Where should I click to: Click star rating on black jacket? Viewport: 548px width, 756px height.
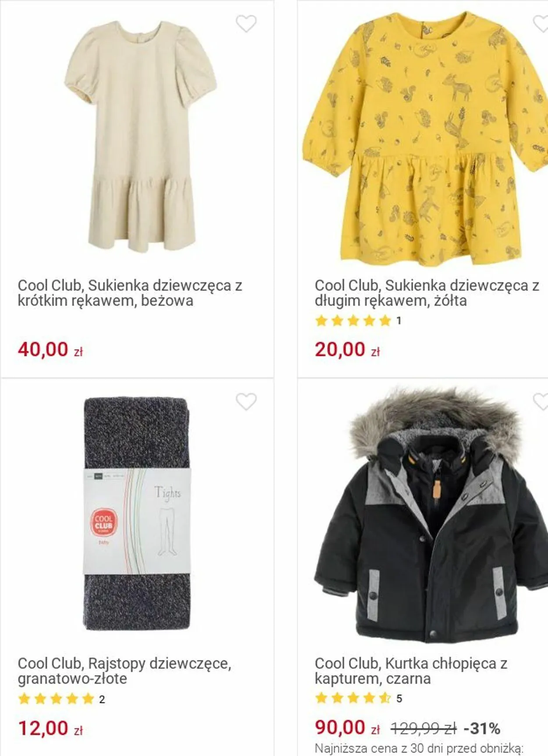coord(353,698)
